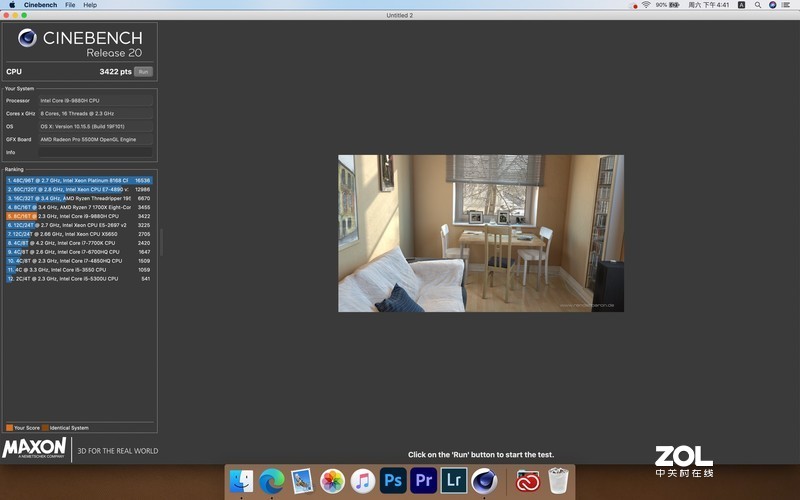Open Creative Cloud from the dock
This screenshot has width=800, height=500.
pos(528,481)
